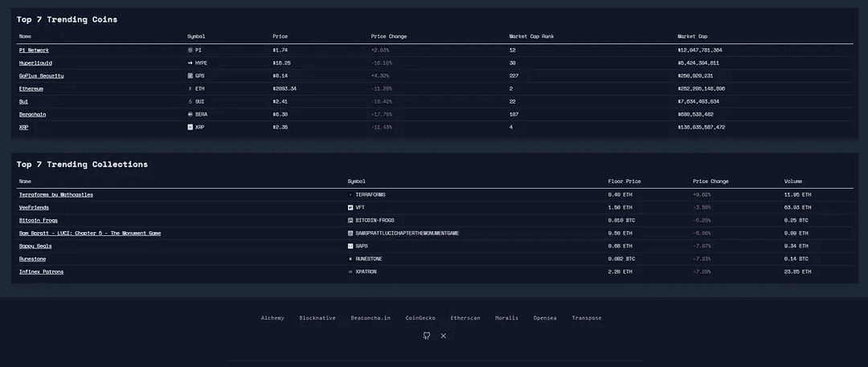Select Runestone volume 0.14 BTC

tap(796, 259)
